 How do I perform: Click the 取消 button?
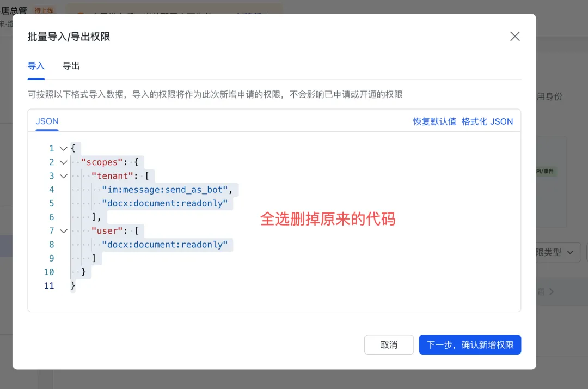389,345
